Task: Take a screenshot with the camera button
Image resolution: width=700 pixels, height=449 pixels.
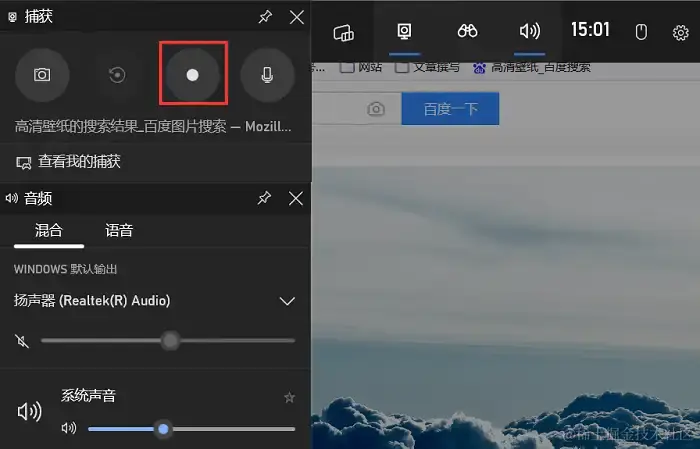Action: [x=42, y=75]
